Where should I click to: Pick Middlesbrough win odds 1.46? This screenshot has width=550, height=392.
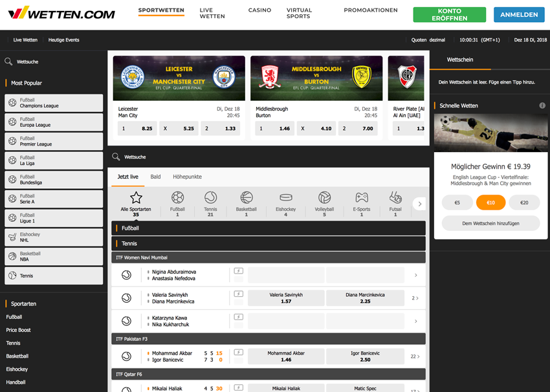(274, 128)
